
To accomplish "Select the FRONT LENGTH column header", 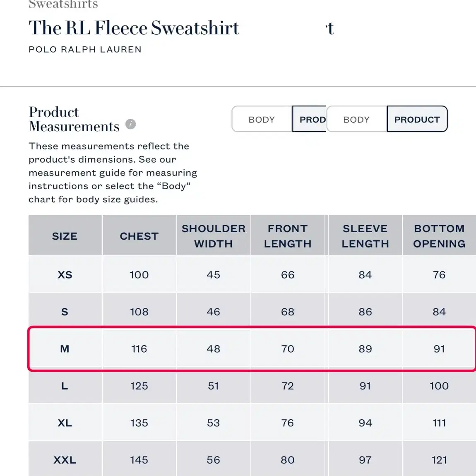I will coord(288,235).
